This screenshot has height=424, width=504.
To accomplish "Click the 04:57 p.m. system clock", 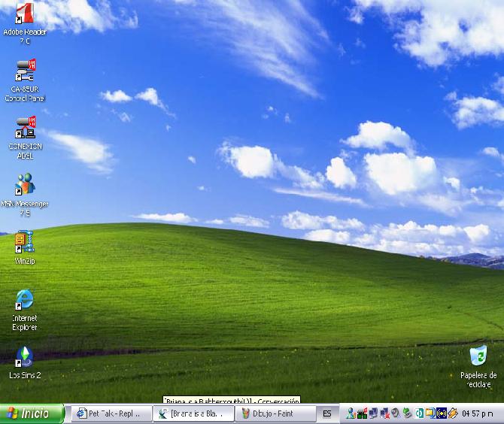I will 477,413.
